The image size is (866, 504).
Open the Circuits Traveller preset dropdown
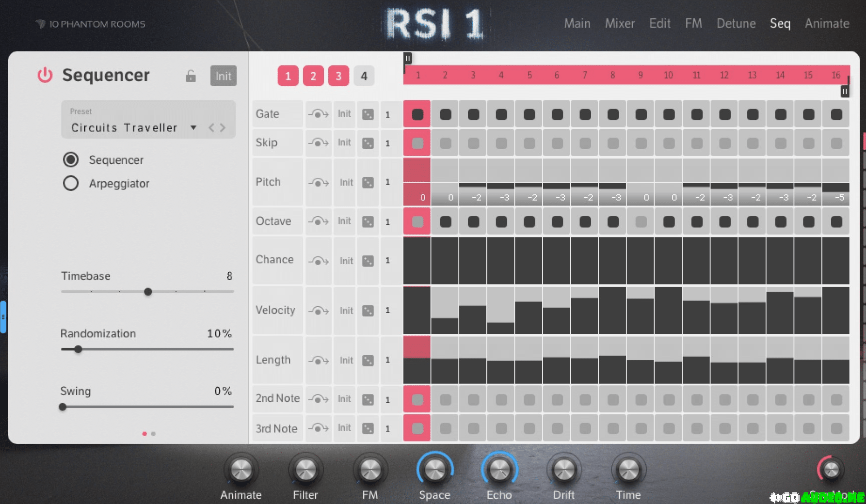pyautogui.click(x=193, y=127)
